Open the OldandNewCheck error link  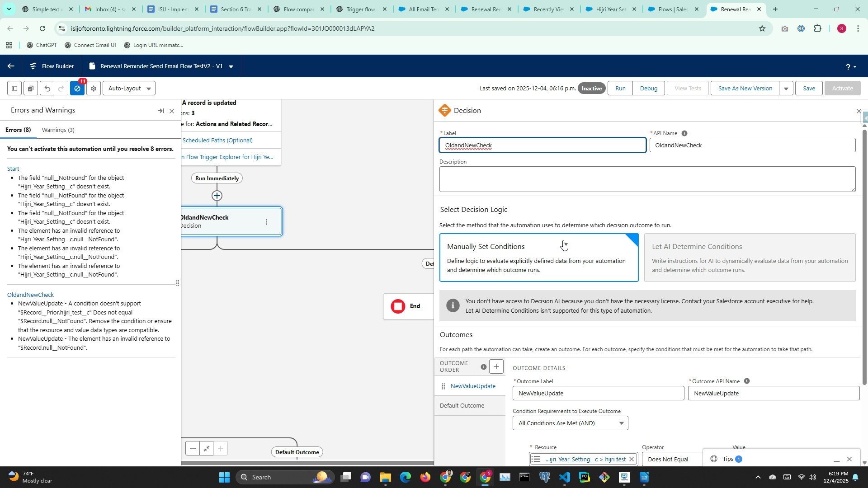pyautogui.click(x=30, y=295)
